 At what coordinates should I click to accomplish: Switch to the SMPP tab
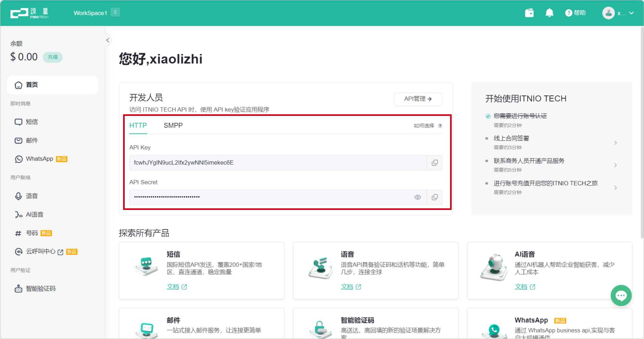pos(173,125)
